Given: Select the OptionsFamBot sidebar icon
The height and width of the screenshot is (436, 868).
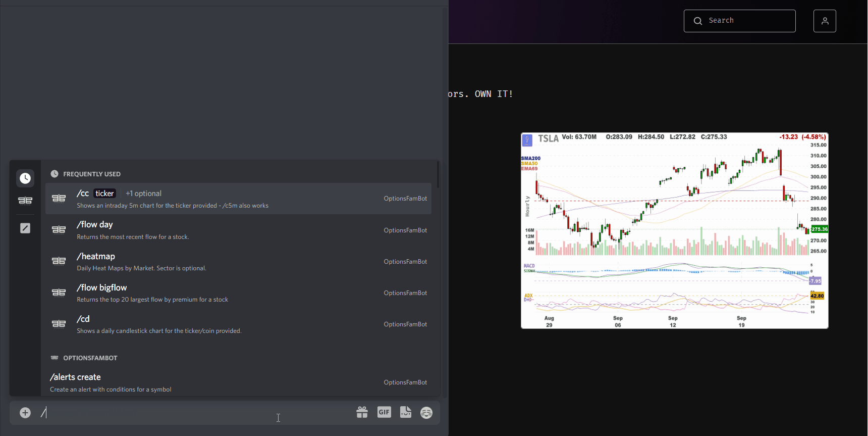Looking at the screenshot, I should click(x=25, y=201).
